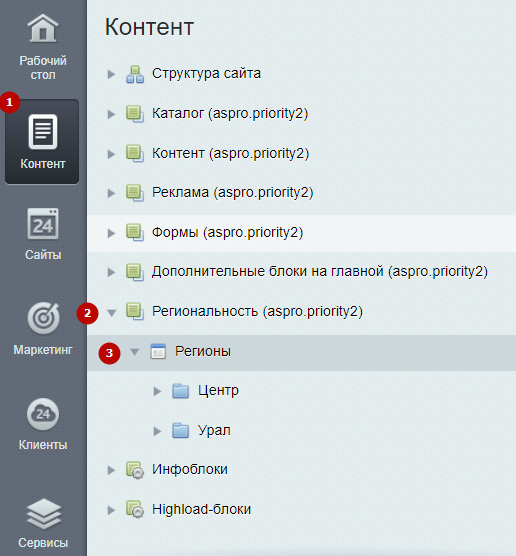Open the Сервисы layers icon
Screen dimensions: 516x556
click(44, 513)
